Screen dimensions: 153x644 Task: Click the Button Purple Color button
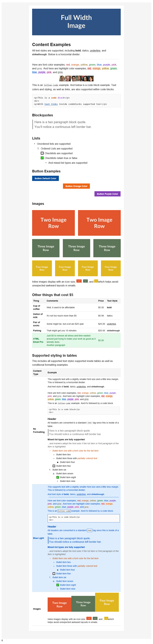[x=107, y=194]
